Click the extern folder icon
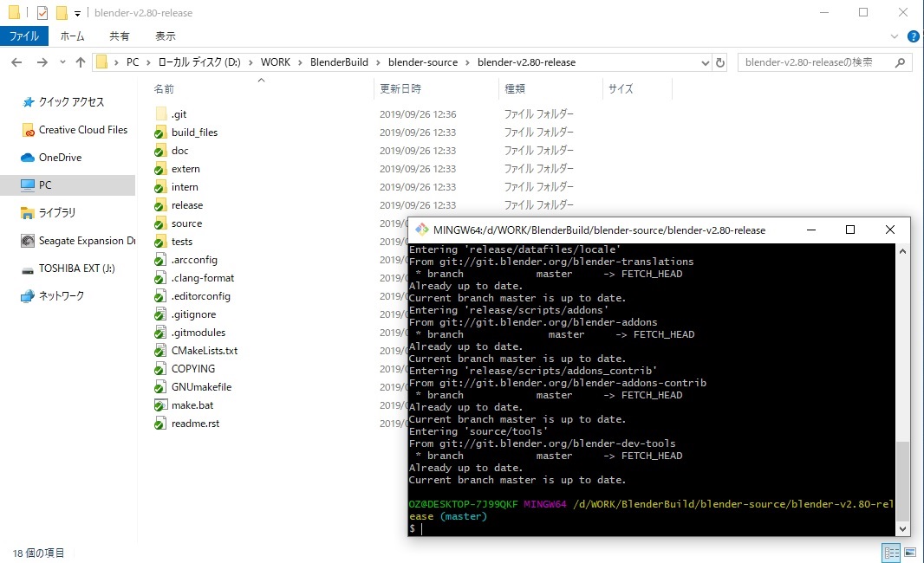This screenshot has height=563, width=924. coord(160,169)
